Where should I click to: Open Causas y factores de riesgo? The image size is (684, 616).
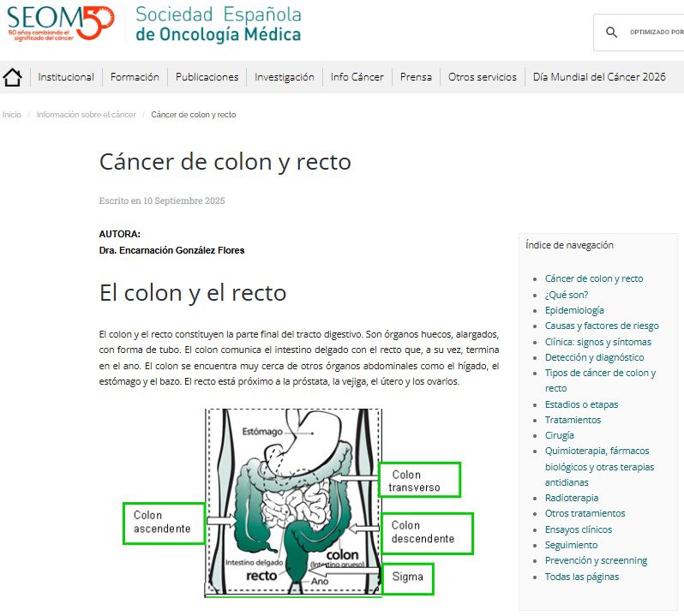coord(602,326)
